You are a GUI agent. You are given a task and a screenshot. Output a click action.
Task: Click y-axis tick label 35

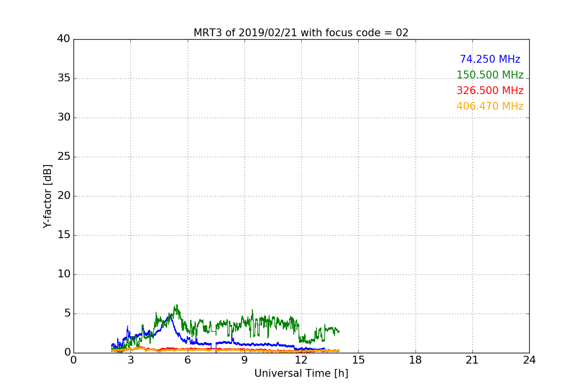click(x=64, y=78)
